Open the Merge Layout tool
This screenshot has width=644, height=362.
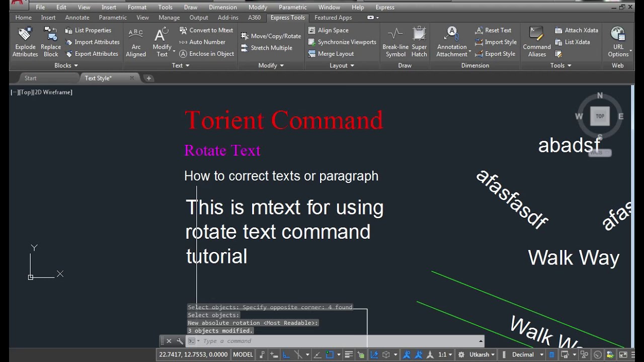[x=331, y=54]
